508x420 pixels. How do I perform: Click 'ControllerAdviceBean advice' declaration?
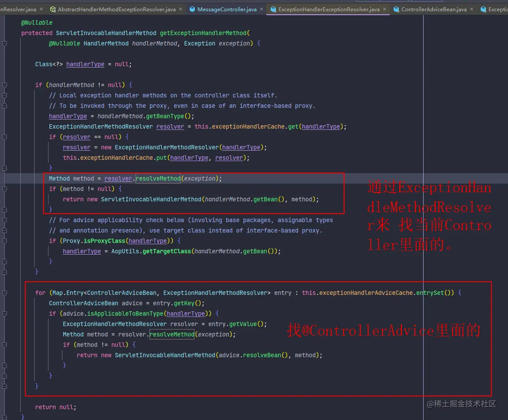click(x=96, y=303)
